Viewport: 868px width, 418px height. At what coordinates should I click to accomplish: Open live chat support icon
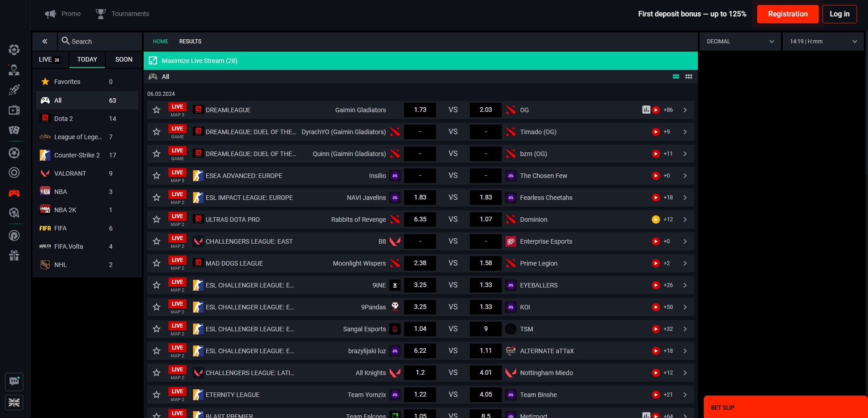click(14, 381)
